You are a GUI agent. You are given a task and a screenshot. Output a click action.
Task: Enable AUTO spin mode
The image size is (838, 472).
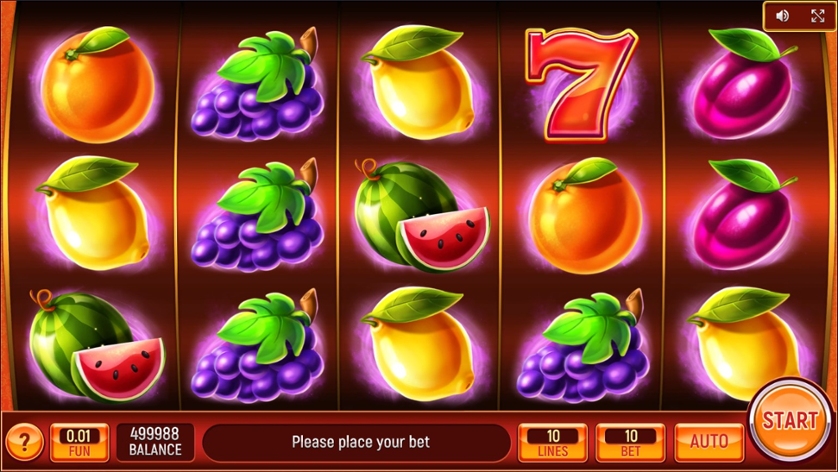(709, 442)
